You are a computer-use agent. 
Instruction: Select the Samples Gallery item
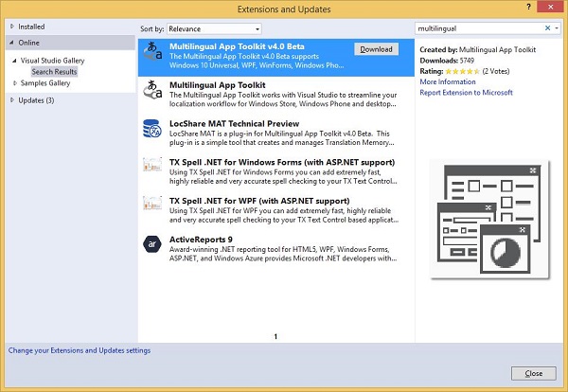45,83
